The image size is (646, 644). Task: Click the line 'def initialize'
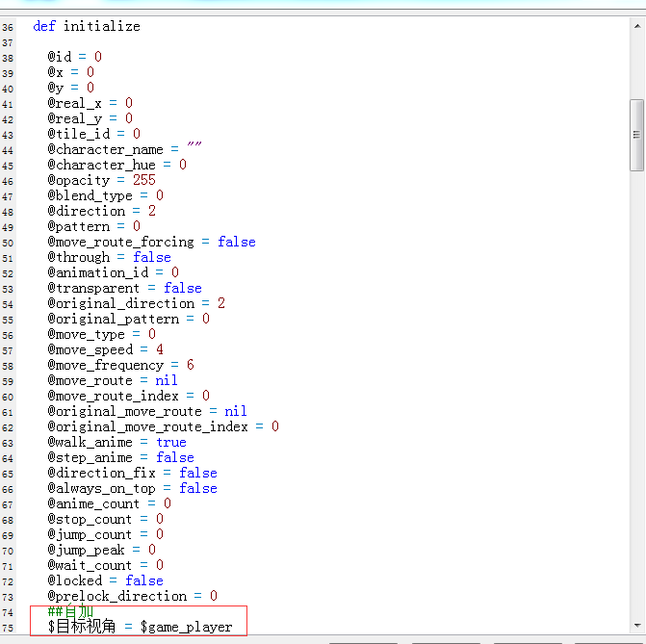coord(87,26)
